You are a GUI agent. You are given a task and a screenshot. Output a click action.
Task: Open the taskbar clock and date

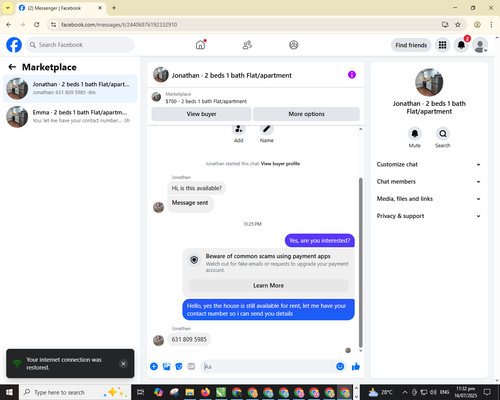pos(466,392)
